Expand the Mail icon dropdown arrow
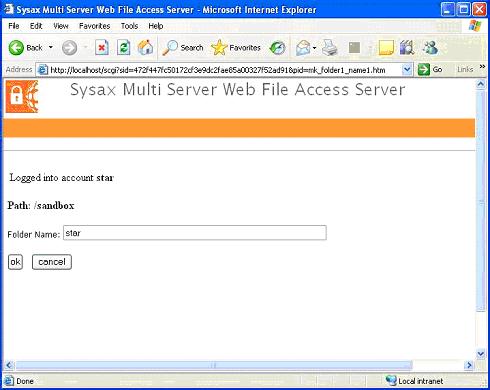Viewport: 490px width, 390px height. click(x=314, y=48)
